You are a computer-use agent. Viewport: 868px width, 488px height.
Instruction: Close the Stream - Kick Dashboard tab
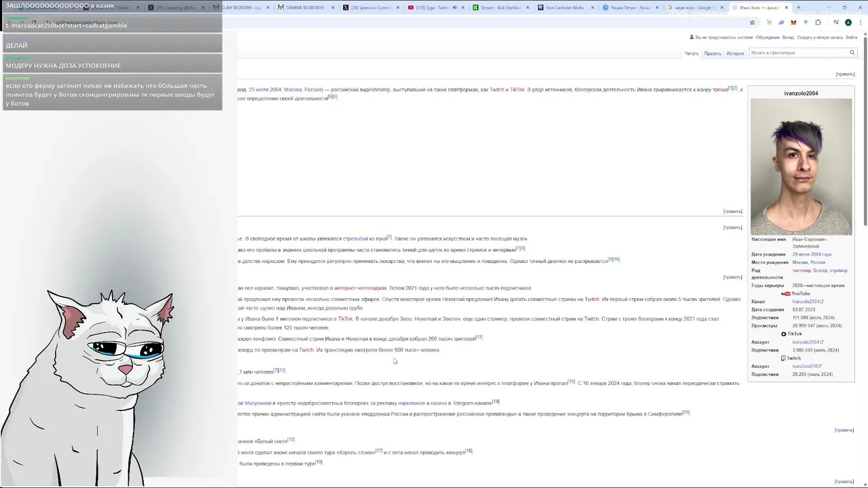(527, 7)
